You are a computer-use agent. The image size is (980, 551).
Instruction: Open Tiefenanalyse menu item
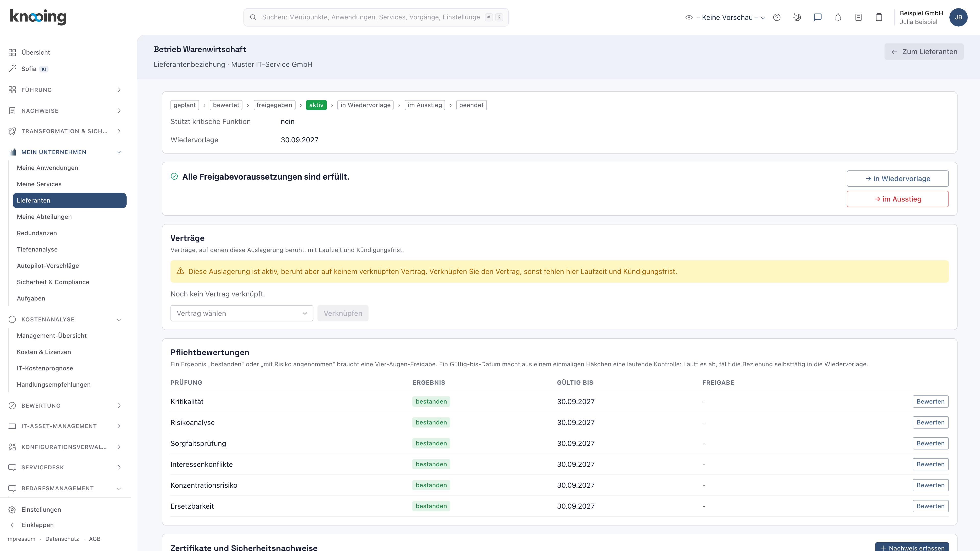tap(37, 249)
